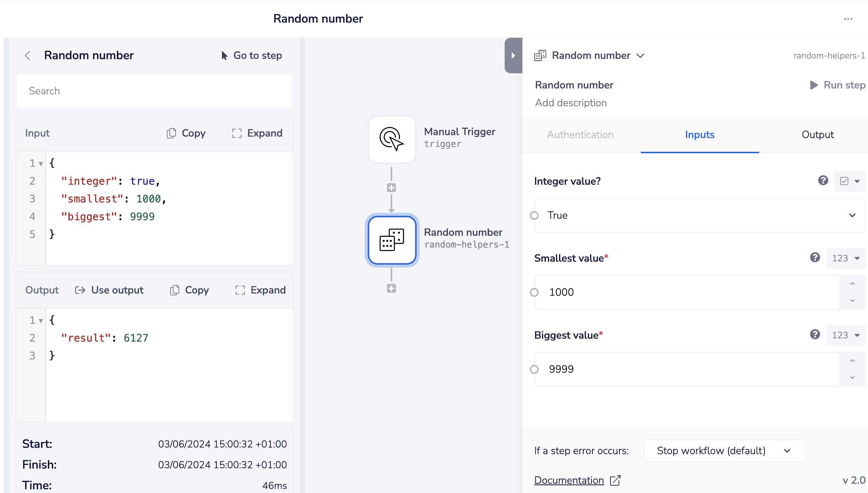Copy the Input JSON
Image resolution: width=868 pixels, height=493 pixels.
pyautogui.click(x=186, y=133)
